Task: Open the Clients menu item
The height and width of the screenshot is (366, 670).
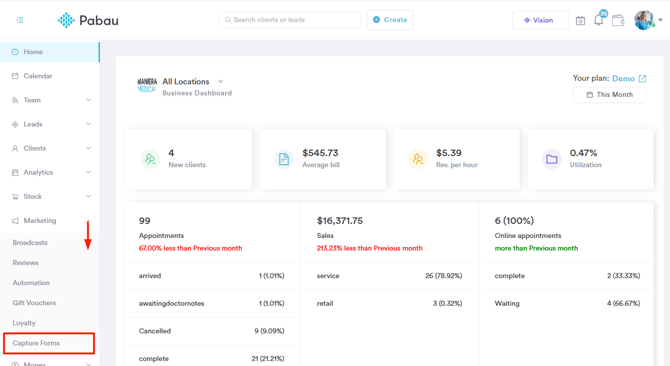Action: tap(35, 148)
